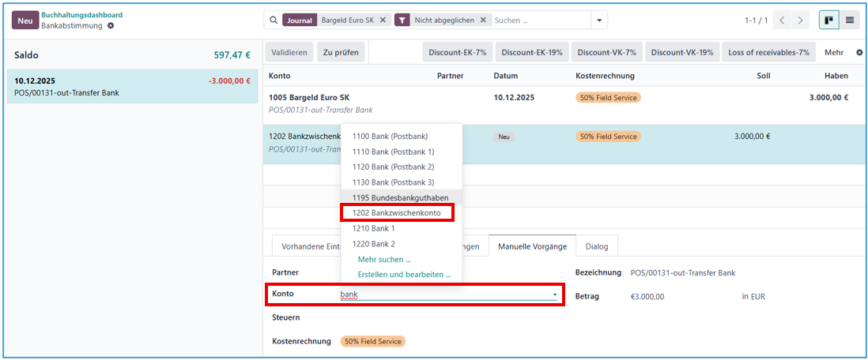Viewport: 868px width, 360px height.
Task: Open the search options dropdown arrow
Action: (599, 21)
